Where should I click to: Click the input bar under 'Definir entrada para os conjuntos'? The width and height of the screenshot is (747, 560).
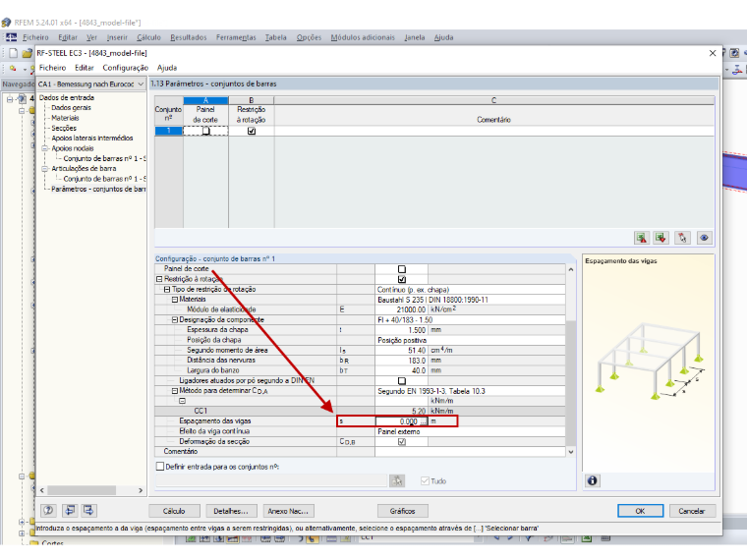[271, 481]
